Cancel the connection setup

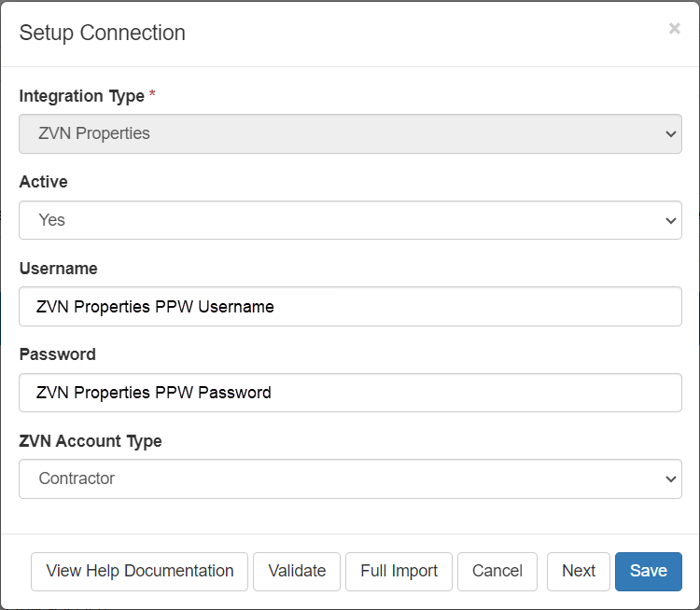(497, 571)
